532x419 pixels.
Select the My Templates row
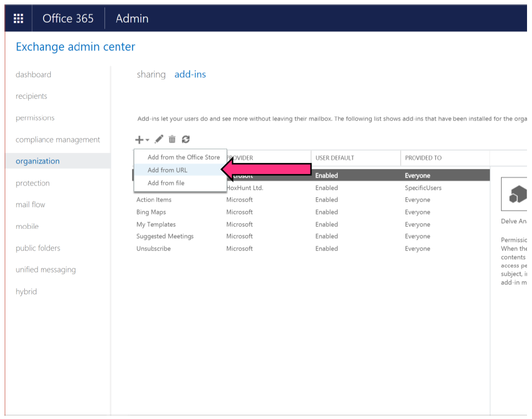click(x=311, y=224)
